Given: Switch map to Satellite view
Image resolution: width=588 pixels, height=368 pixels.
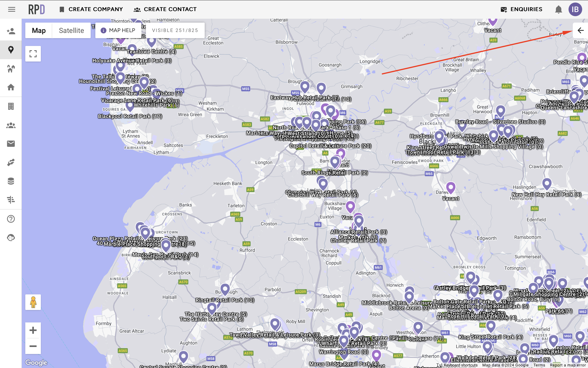Looking at the screenshot, I should pos(71,30).
